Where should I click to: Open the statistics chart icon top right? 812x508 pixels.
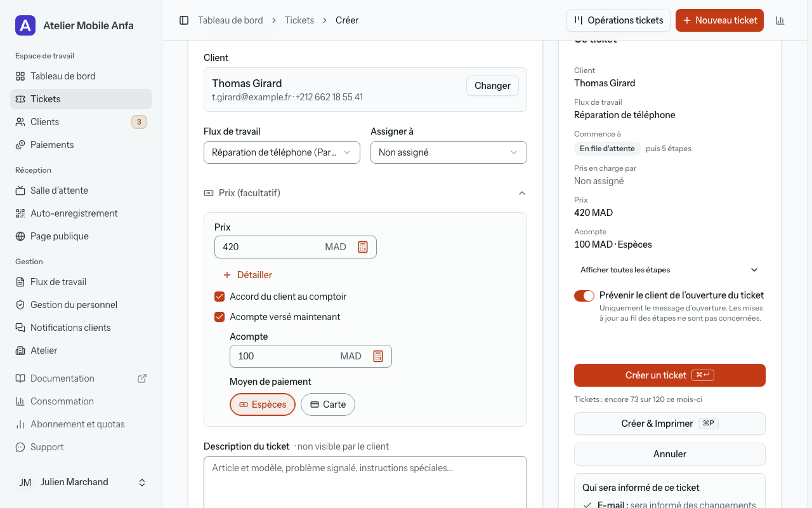click(x=780, y=20)
